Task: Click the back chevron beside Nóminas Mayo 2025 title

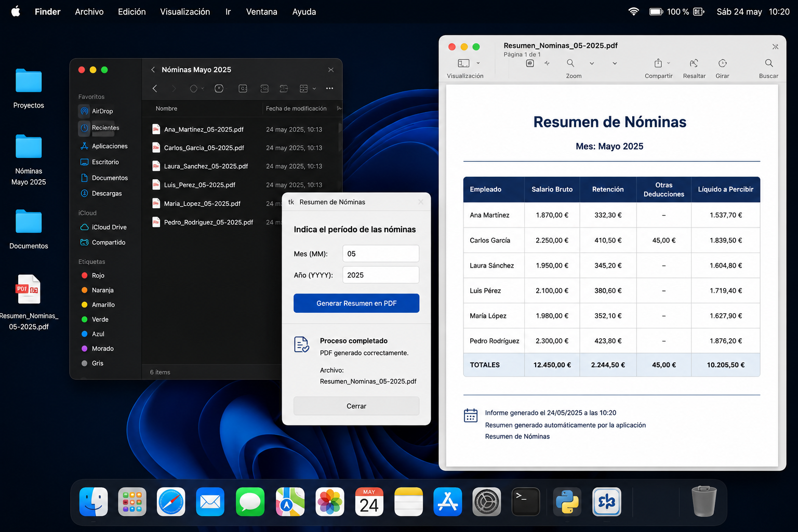Action: point(153,70)
